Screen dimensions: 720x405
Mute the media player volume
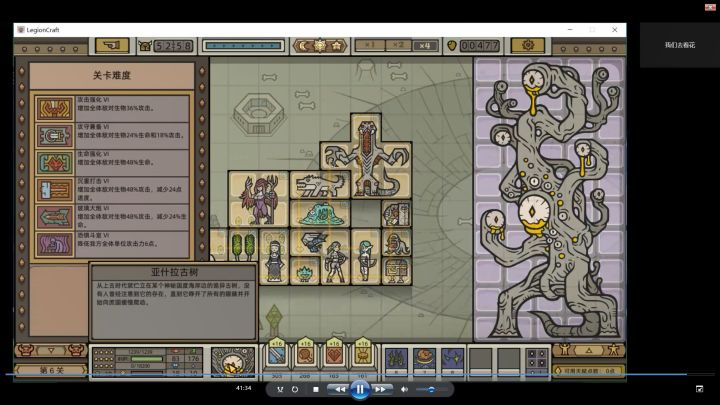pyautogui.click(x=404, y=389)
